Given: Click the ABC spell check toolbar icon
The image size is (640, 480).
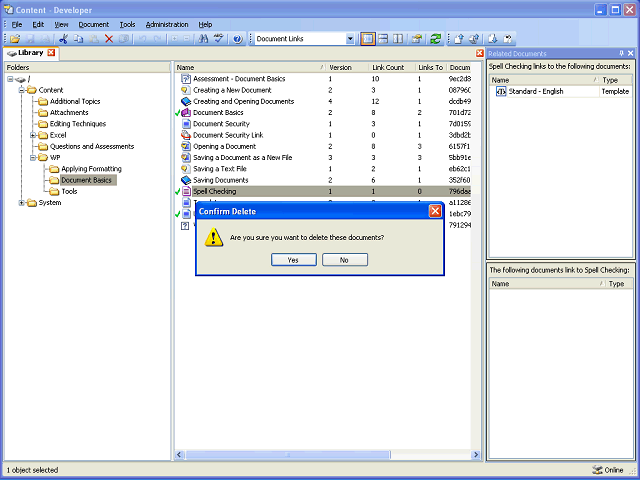Looking at the screenshot, I should (219, 39).
